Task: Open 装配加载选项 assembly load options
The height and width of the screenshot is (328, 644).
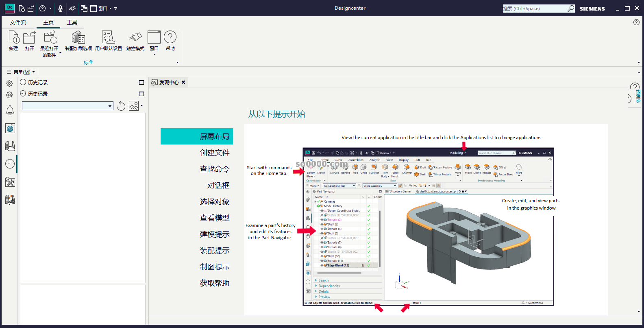Action: (x=78, y=41)
